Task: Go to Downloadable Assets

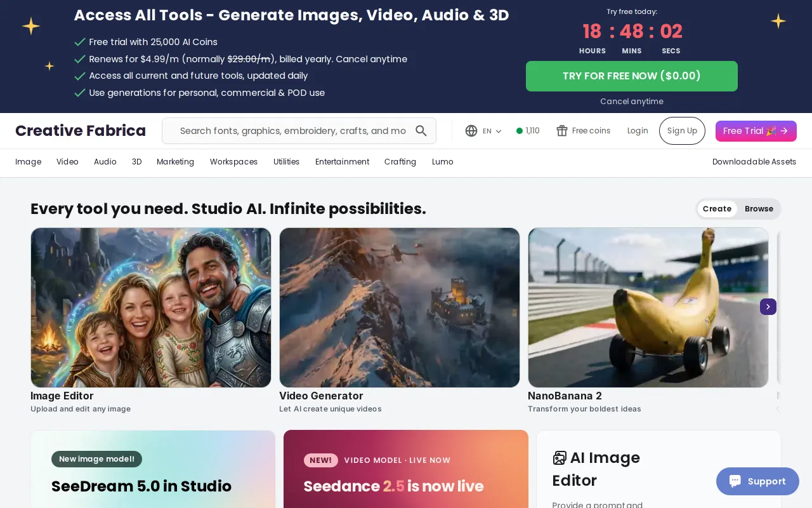Action: [754, 162]
